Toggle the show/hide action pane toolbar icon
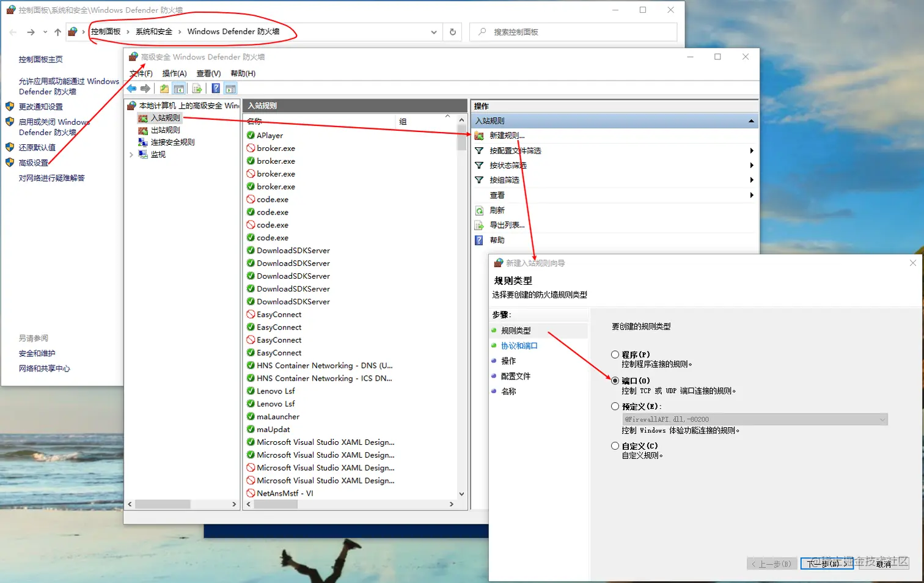Screen dimensions: 924x583 (230, 89)
